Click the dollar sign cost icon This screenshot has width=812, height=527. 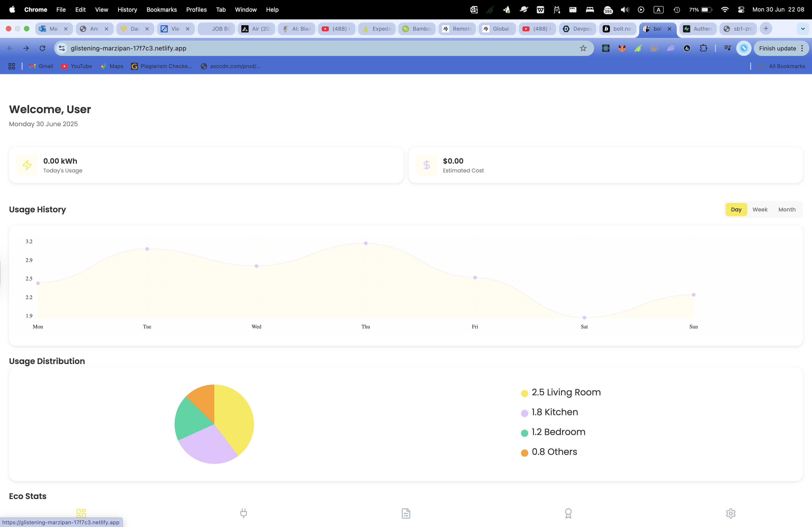point(427,165)
